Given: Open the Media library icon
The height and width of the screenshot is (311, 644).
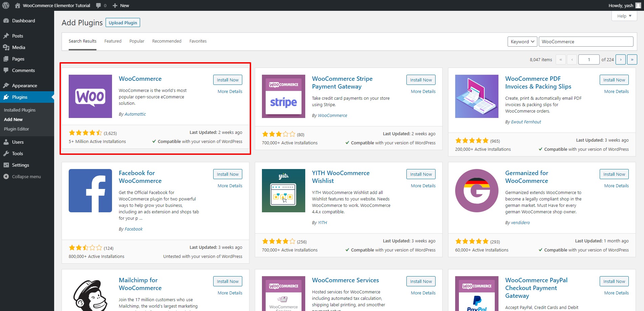Looking at the screenshot, I should point(7,47).
